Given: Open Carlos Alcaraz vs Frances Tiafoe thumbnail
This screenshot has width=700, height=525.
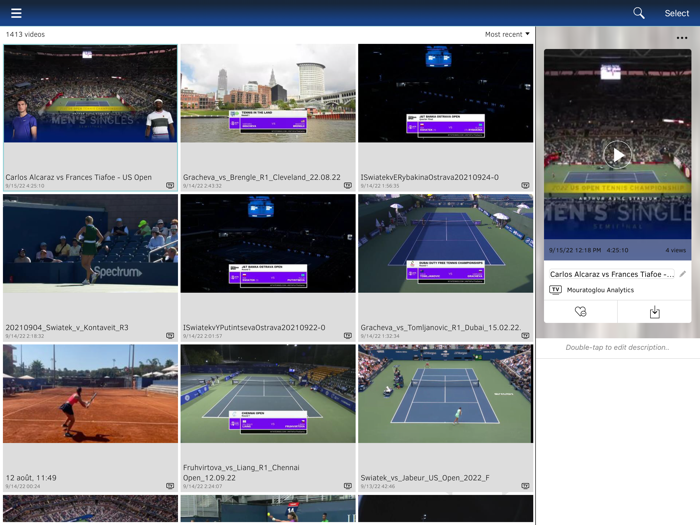Looking at the screenshot, I should [x=91, y=93].
